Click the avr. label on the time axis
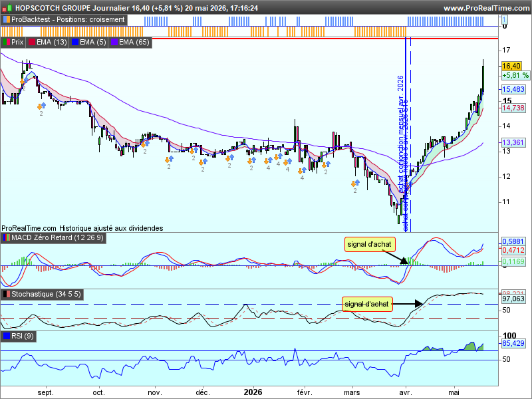 pyautogui.click(x=406, y=392)
